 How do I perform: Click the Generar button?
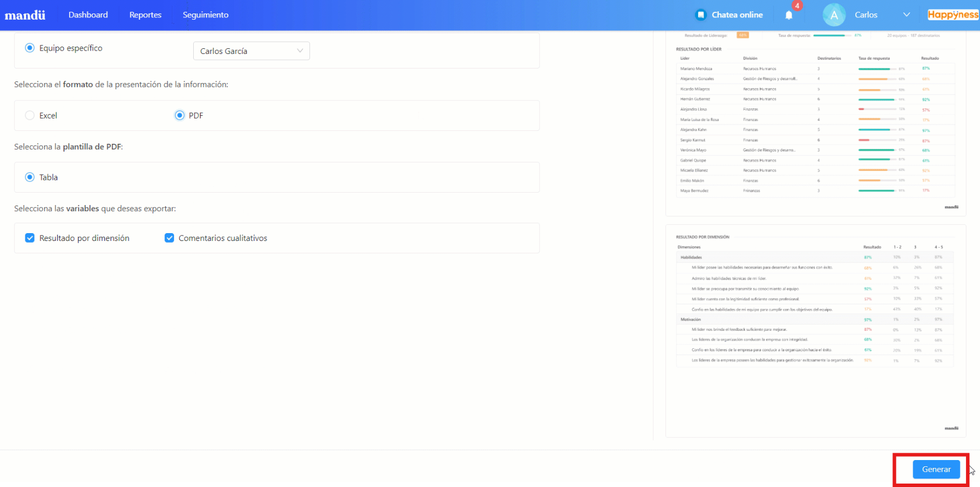936,469
